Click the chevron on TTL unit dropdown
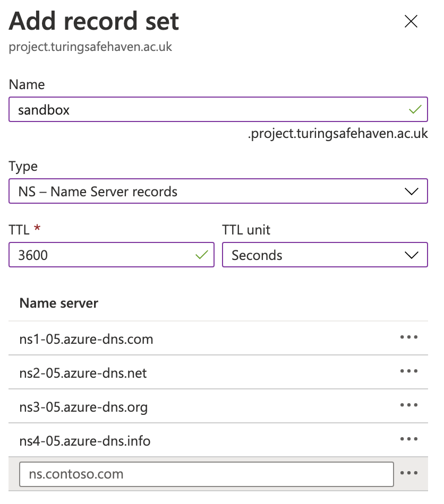The image size is (444, 504). click(412, 255)
